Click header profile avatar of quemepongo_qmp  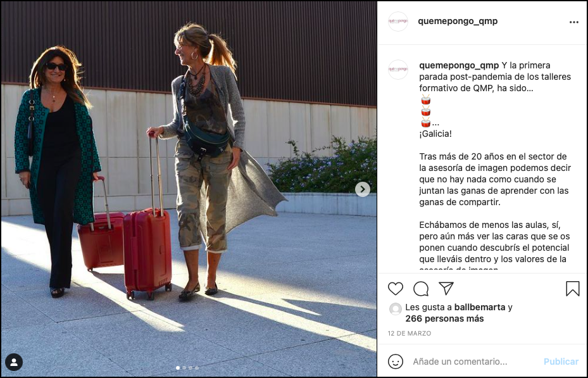pyautogui.click(x=398, y=22)
